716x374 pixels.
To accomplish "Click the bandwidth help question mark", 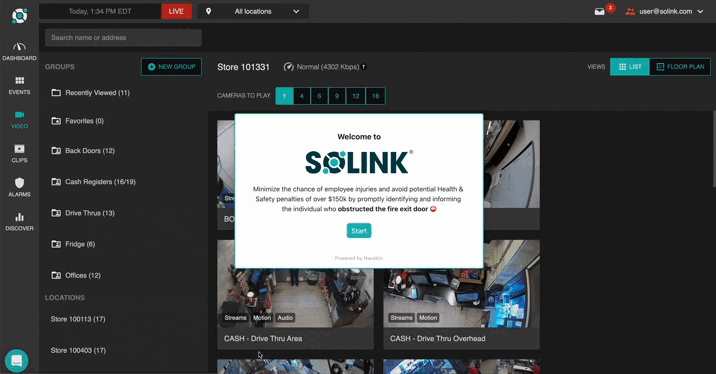I will click(363, 67).
